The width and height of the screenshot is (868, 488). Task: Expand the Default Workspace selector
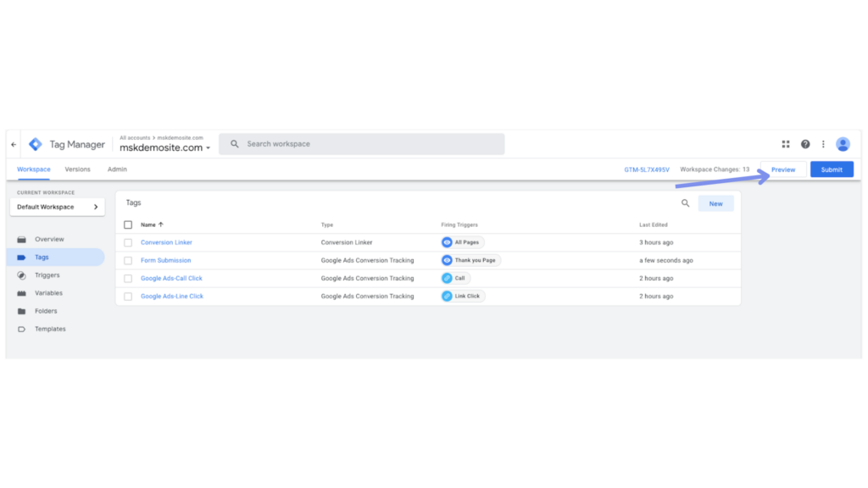tap(57, 207)
